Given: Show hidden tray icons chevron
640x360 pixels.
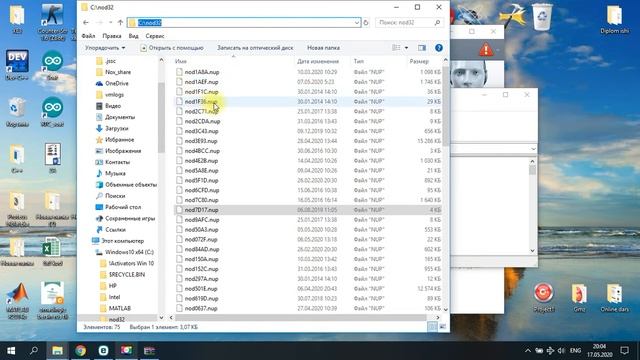Looking at the screenshot, I should 528,351.
